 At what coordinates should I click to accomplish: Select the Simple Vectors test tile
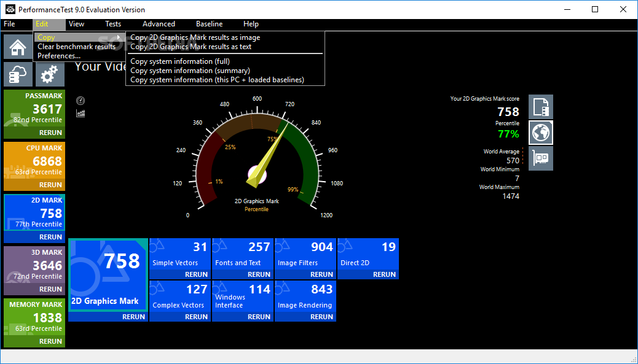click(180, 254)
